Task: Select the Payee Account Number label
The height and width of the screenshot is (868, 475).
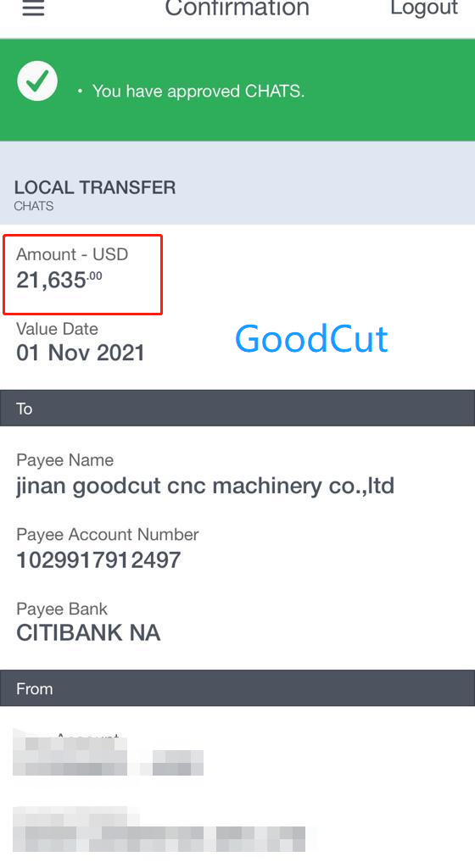Action: 108,534
